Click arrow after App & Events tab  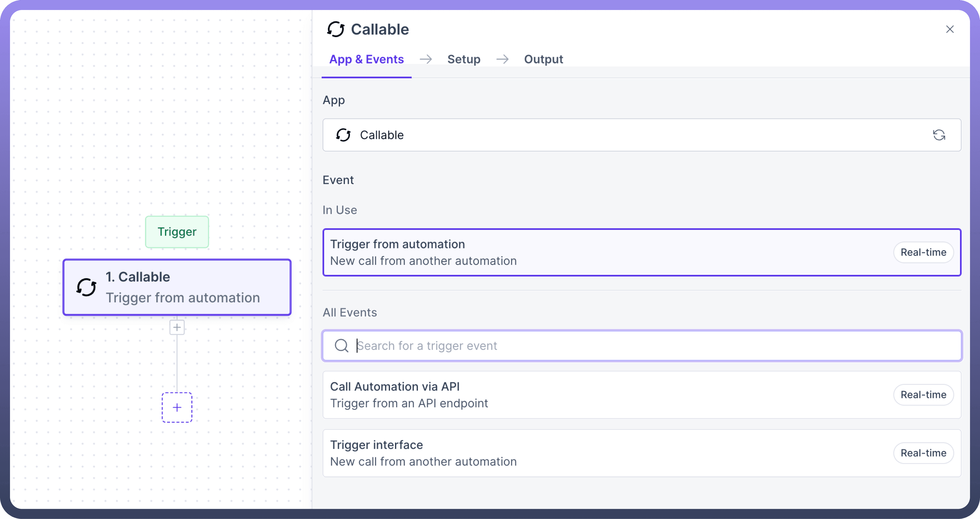pyautogui.click(x=425, y=59)
